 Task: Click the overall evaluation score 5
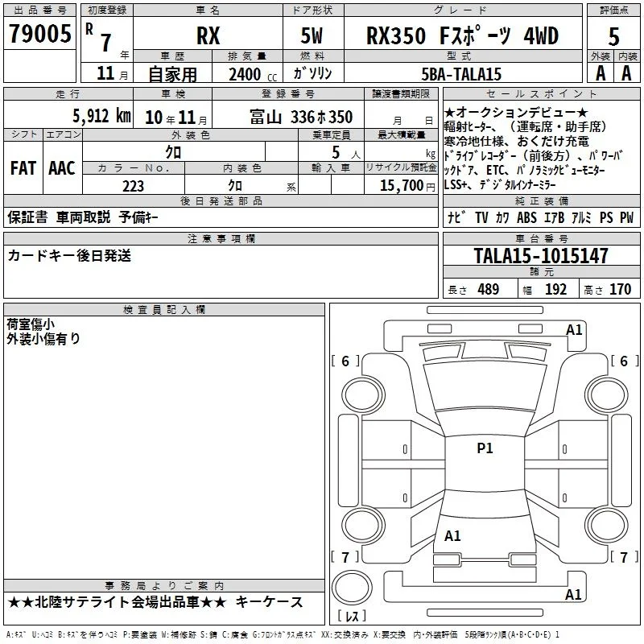click(613, 37)
